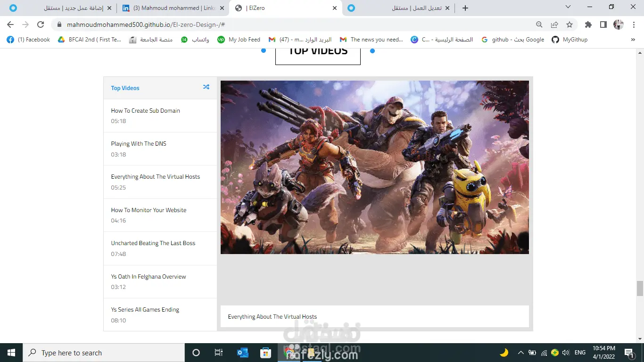The image size is (644, 362).
Task: Switch the ENG input language
Action: point(580,353)
